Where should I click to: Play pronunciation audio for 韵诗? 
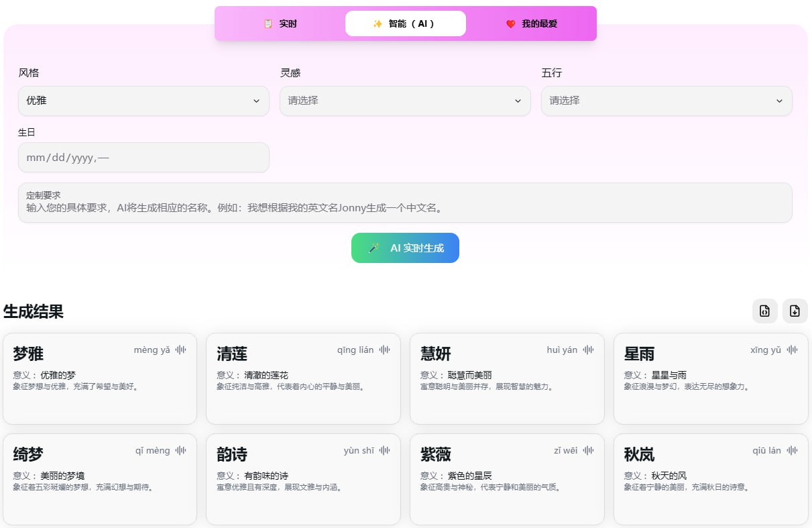tap(385, 450)
